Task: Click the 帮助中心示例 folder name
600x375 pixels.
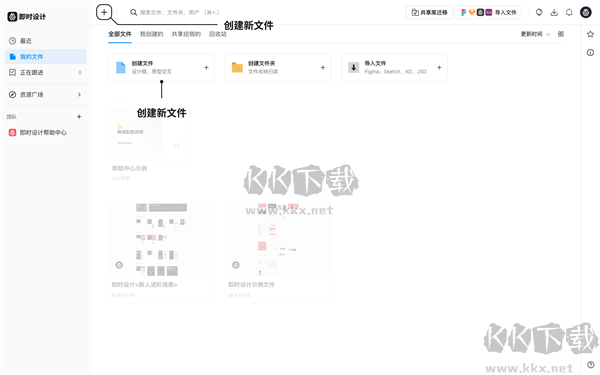Action: [129, 168]
